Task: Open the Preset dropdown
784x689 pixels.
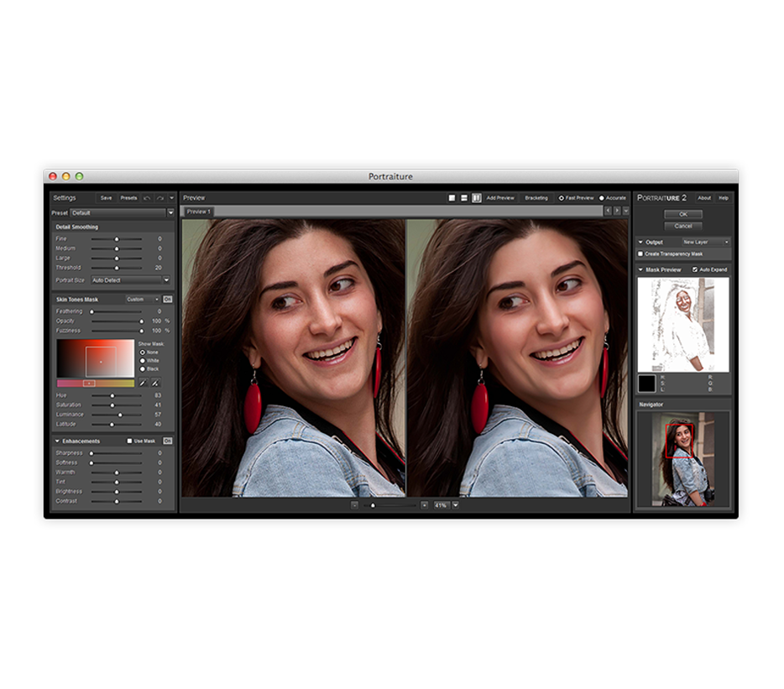Action: tap(170, 213)
